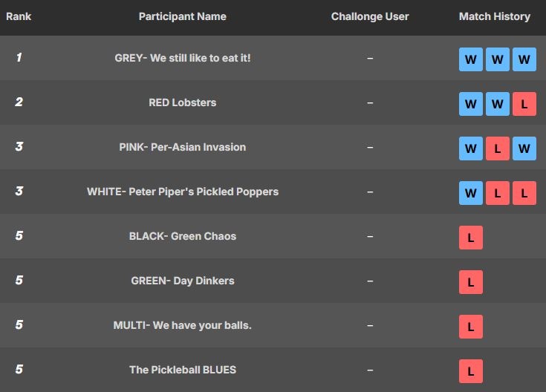The height and width of the screenshot is (392, 546).
Task: Open GREY- We still like to eat it!
Action: click(183, 58)
